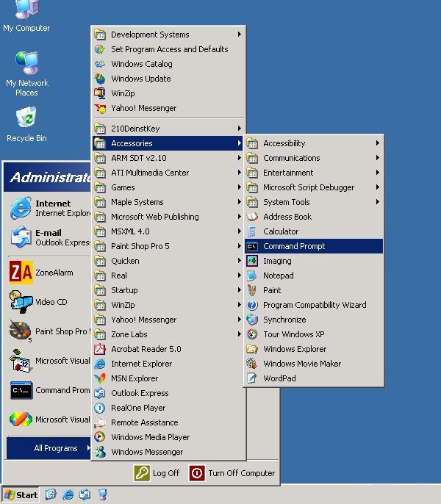The image size is (441, 504).
Task: Open the Outlook Express entry in All Programs
Action: tap(168, 393)
